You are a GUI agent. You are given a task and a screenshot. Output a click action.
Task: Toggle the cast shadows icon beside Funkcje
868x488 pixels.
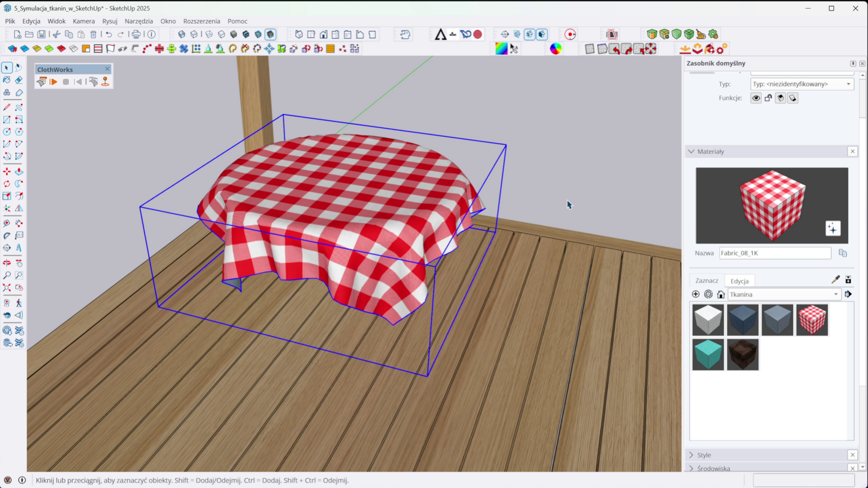pos(781,98)
